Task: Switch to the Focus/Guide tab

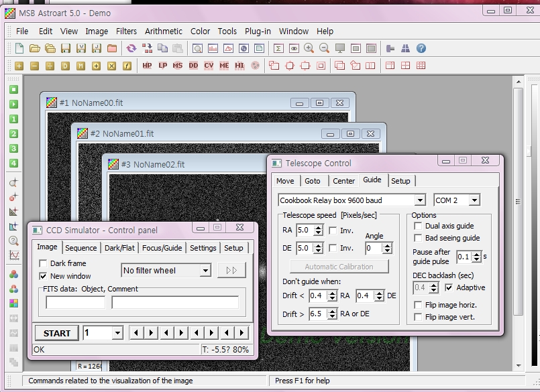Action: [x=162, y=248]
